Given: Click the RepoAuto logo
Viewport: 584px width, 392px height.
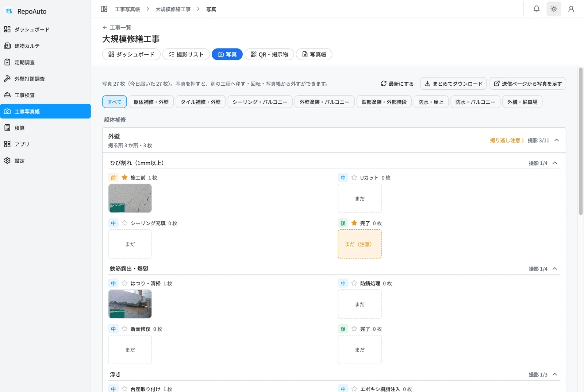Looking at the screenshot, I should [26, 11].
